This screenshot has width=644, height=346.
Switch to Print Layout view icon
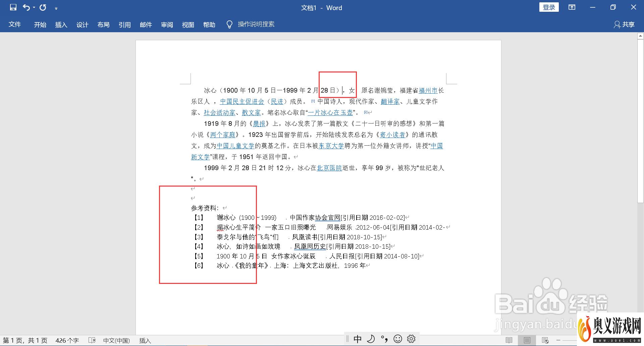(527, 340)
